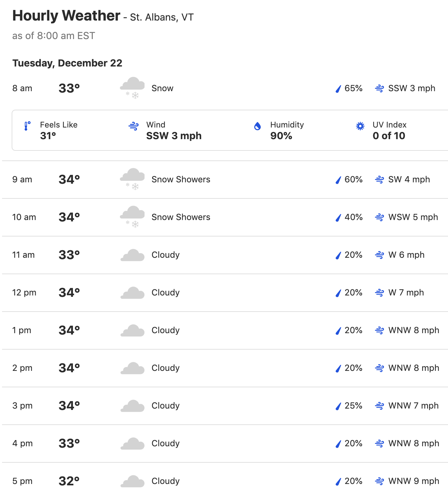Click the wind icon in details panel
This screenshot has height=497, width=448.
(134, 126)
